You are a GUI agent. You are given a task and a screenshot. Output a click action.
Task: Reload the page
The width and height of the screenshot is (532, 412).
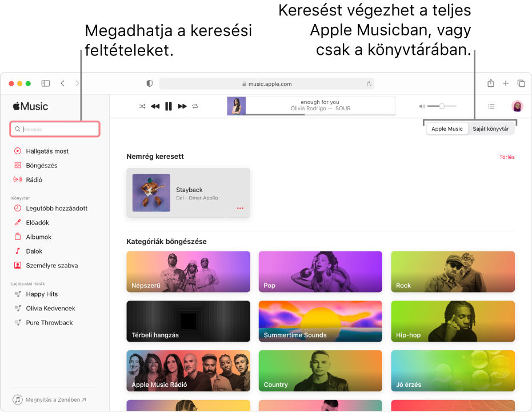(x=369, y=83)
